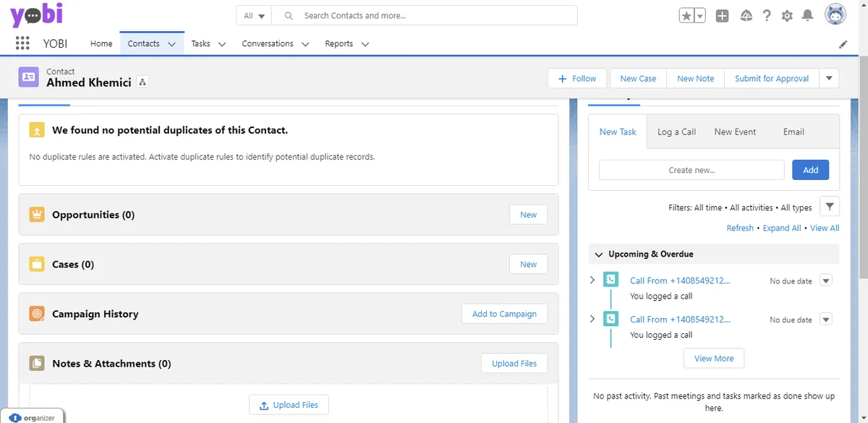Open the Tasks navigation tab
868x423 pixels.
(x=200, y=43)
